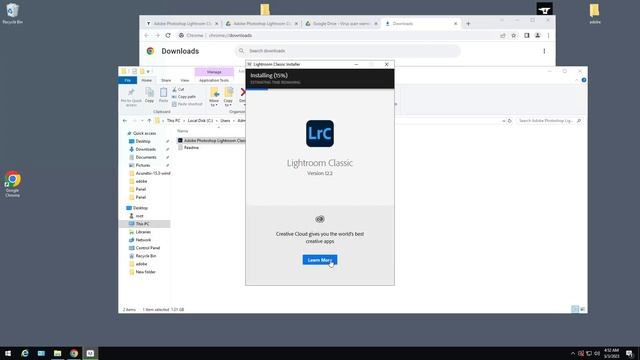Click the installing progress bar

[320, 89]
